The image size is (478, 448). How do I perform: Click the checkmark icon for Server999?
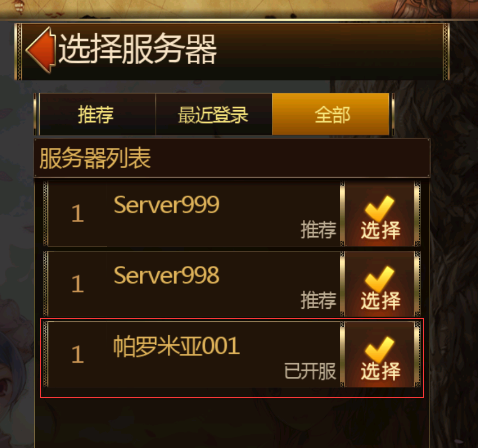coord(379,207)
